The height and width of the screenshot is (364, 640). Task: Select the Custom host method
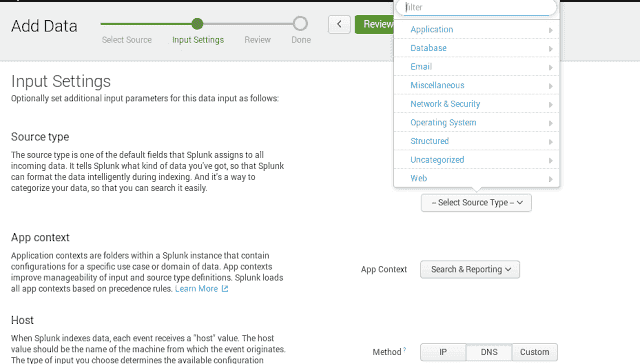click(535, 352)
